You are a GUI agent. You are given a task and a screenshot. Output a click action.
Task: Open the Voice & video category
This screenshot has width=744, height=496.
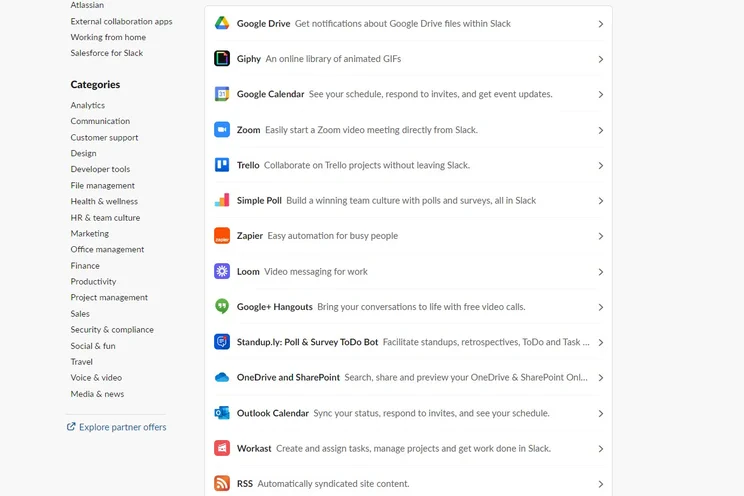tap(96, 378)
